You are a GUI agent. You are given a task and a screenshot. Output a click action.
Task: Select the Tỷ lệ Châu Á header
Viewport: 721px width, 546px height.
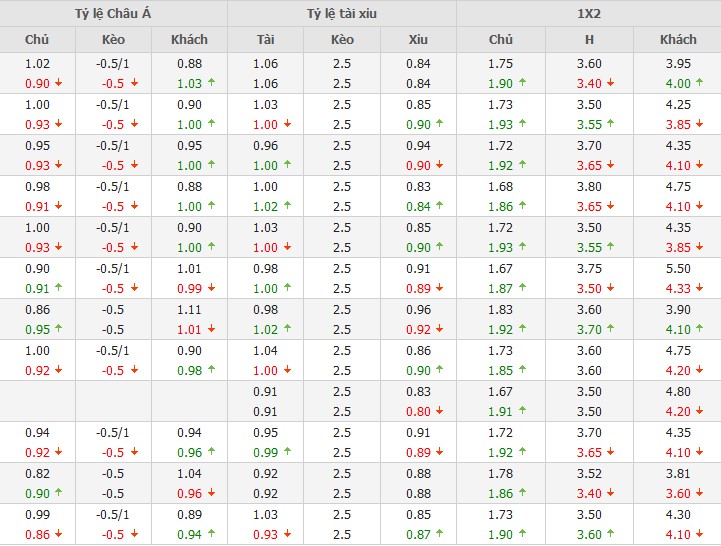pyautogui.click(x=113, y=13)
